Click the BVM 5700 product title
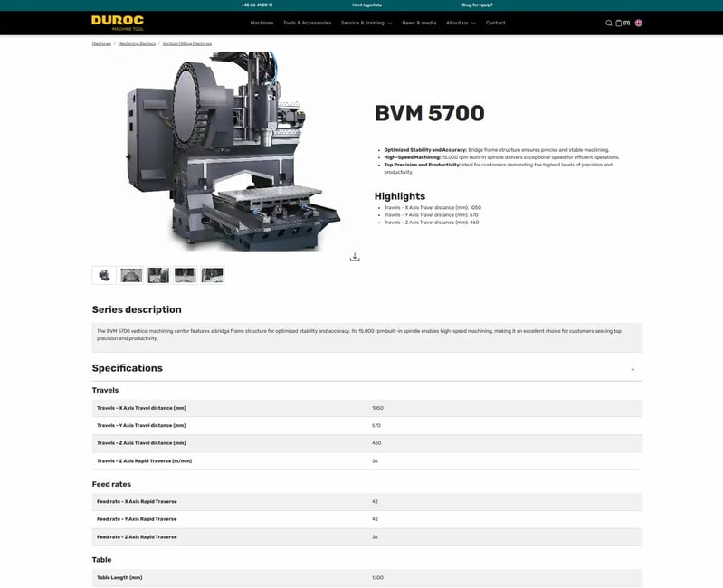The height and width of the screenshot is (588, 723). pyautogui.click(x=429, y=113)
